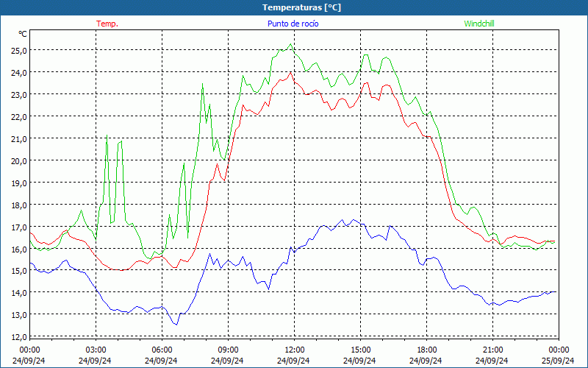Click the 20,0 y-axis value
This screenshot has height=368, width=588.
[x=18, y=161]
